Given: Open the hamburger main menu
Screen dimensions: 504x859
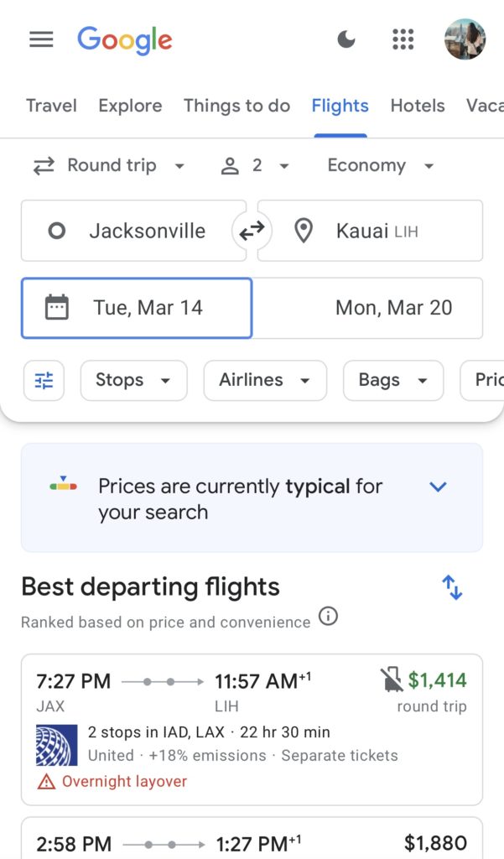Looking at the screenshot, I should click(41, 39).
